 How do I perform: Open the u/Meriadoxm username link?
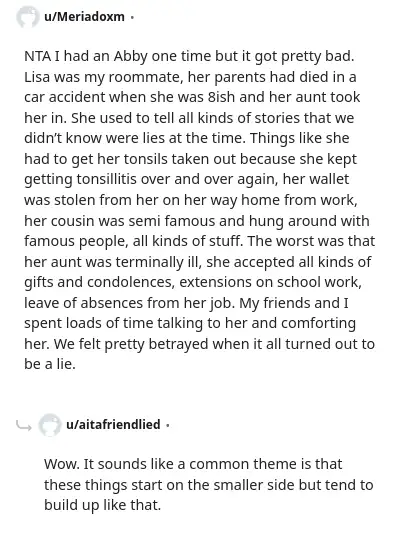(84, 17)
